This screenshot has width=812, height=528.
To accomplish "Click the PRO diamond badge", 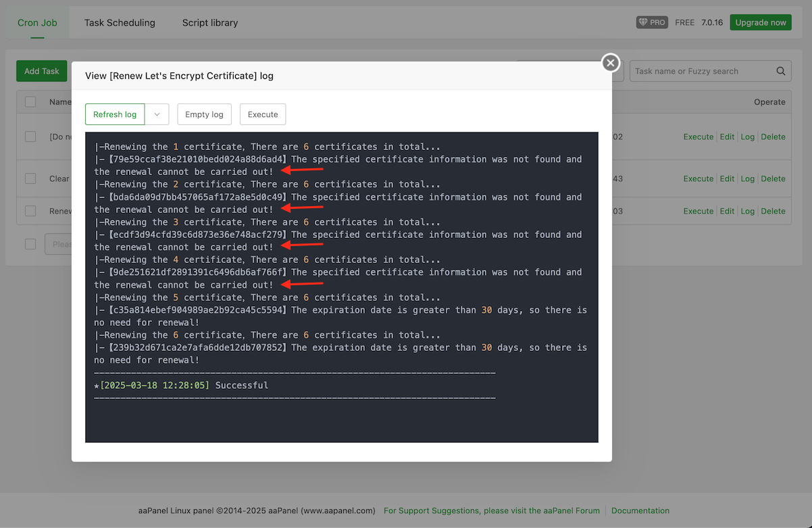I will pyautogui.click(x=652, y=22).
